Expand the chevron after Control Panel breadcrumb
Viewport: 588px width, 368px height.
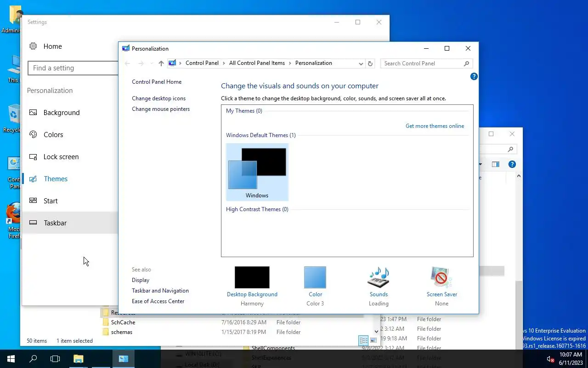coord(224,63)
